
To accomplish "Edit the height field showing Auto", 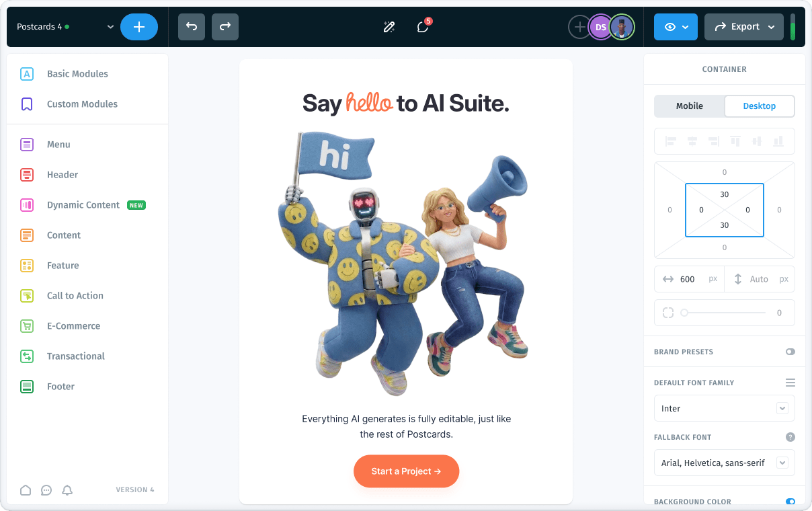I will click(760, 279).
